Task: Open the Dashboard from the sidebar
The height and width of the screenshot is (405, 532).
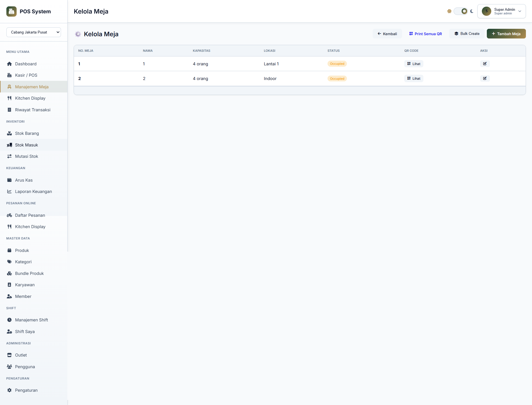Action: coord(25,64)
